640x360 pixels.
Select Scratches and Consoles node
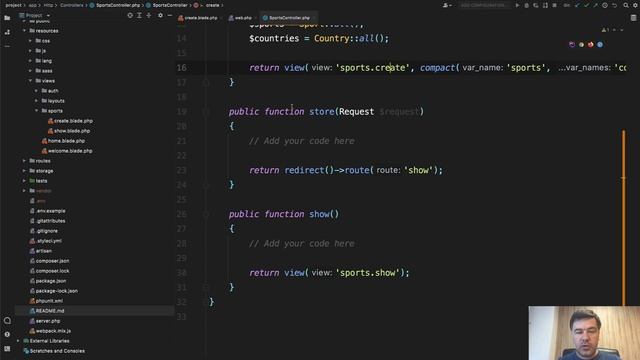click(54, 351)
